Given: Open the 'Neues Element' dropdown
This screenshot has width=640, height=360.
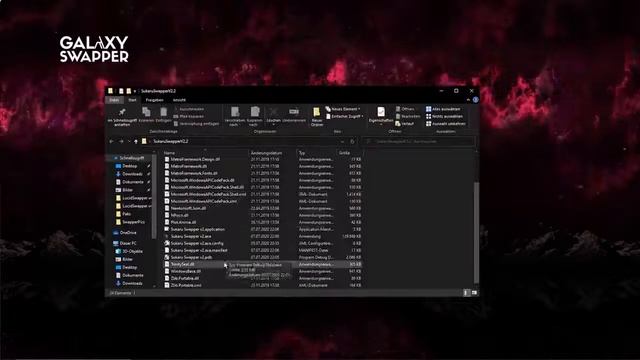Looking at the screenshot, I should point(343,109).
